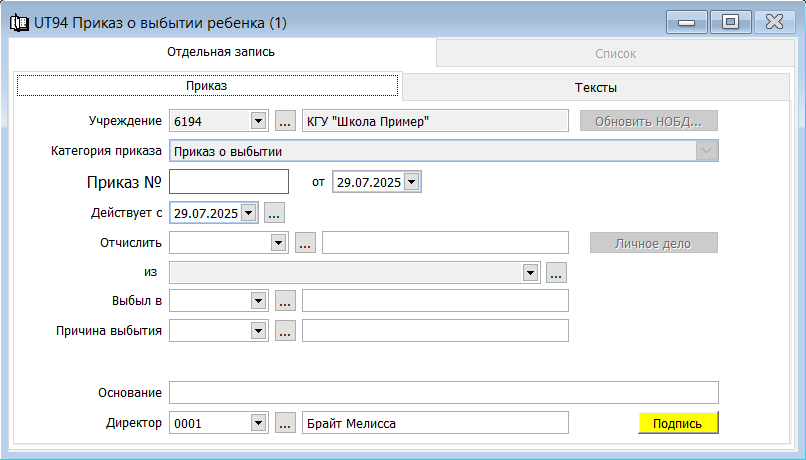Open the ellipsis lookup for Отчислить
The width and height of the screenshot is (806, 460).
(305, 243)
